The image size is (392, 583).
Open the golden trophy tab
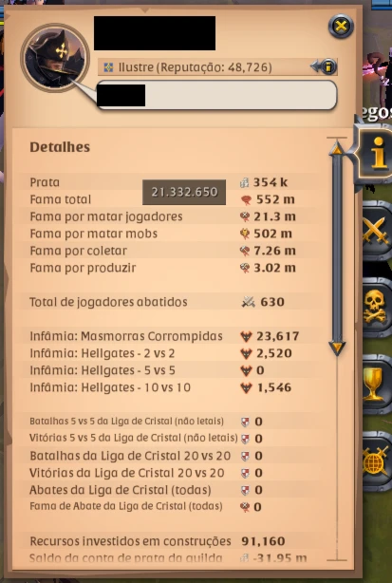point(377,385)
